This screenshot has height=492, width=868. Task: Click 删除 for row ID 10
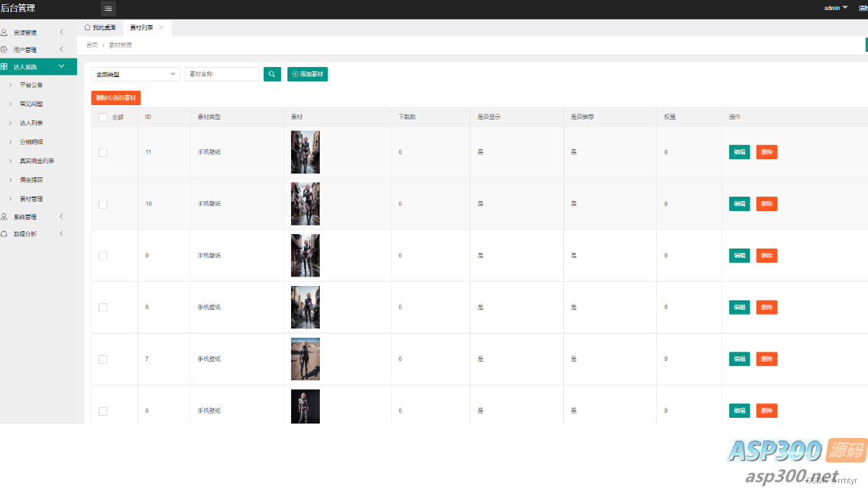point(766,204)
